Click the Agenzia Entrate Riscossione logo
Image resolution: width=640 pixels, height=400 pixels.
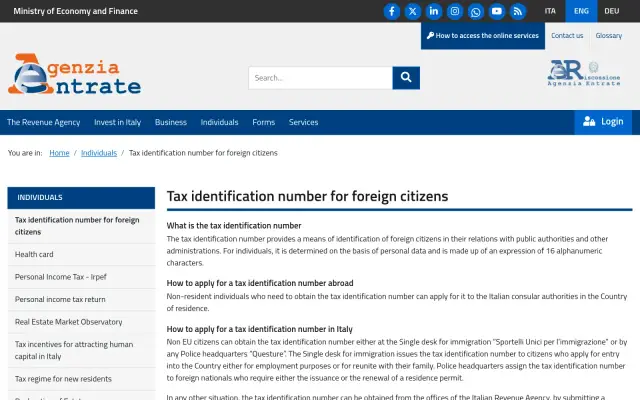coord(584,73)
